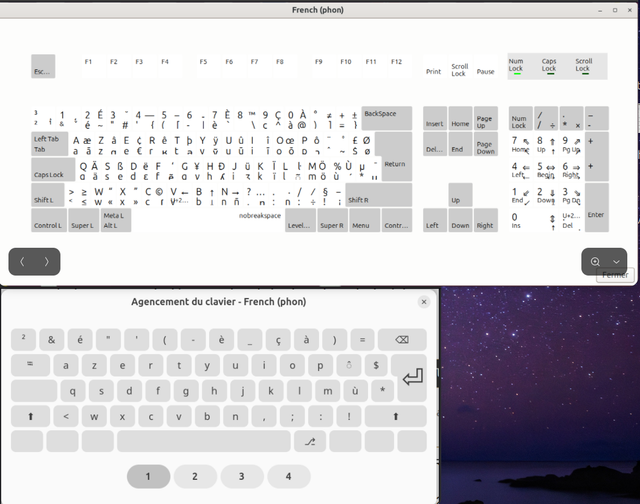Click the Enter key on the numeric keypad
The image size is (640, 504).
[x=597, y=208]
